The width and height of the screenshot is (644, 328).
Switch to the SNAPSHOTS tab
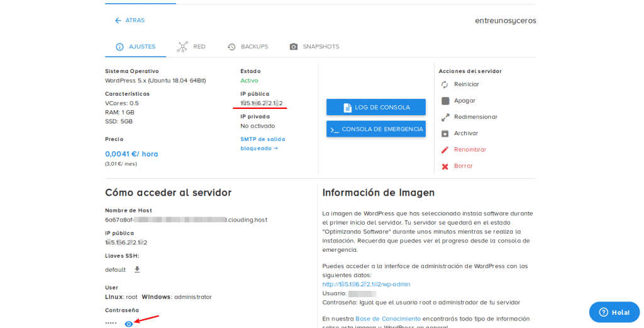314,47
